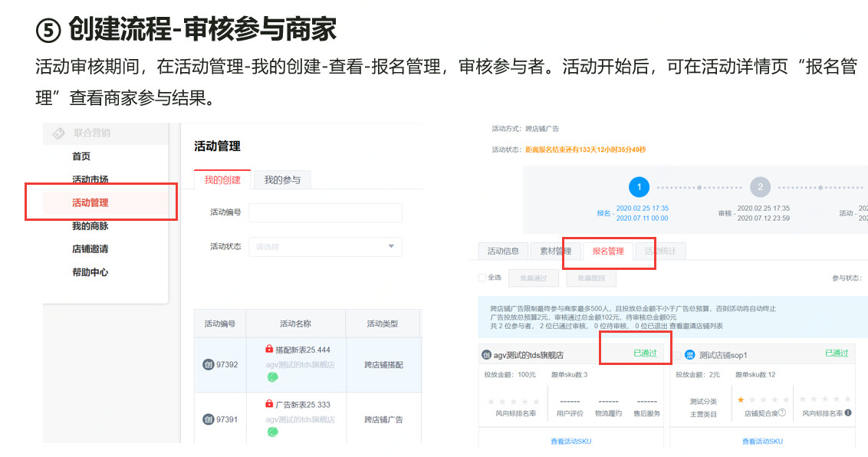The width and height of the screenshot is (868, 457).
Task: Click the orange star rating for 店铺契合度
Action: point(741,399)
